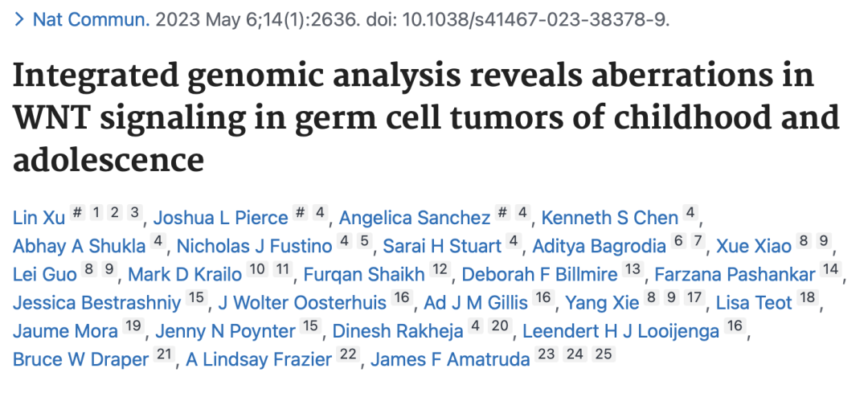Click affiliation badge 17 beside Yang Xie

click(693, 298)
